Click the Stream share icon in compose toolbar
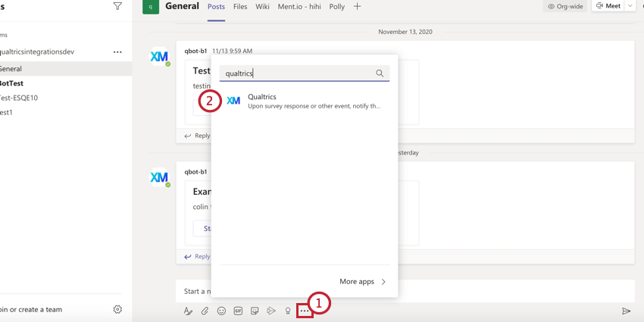The image size is (644, 322). pyautogui.click(x=271, y=311)
